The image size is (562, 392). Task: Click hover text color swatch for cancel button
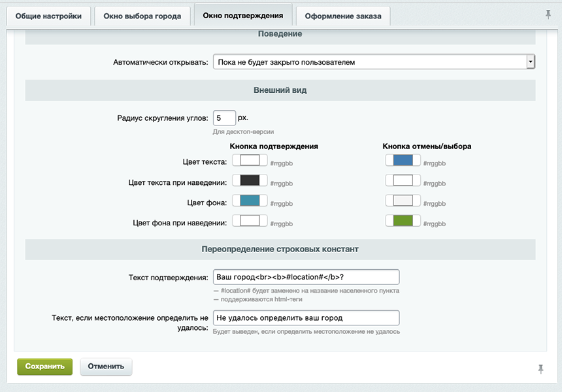pyautogui.click(x=404, y=181)
